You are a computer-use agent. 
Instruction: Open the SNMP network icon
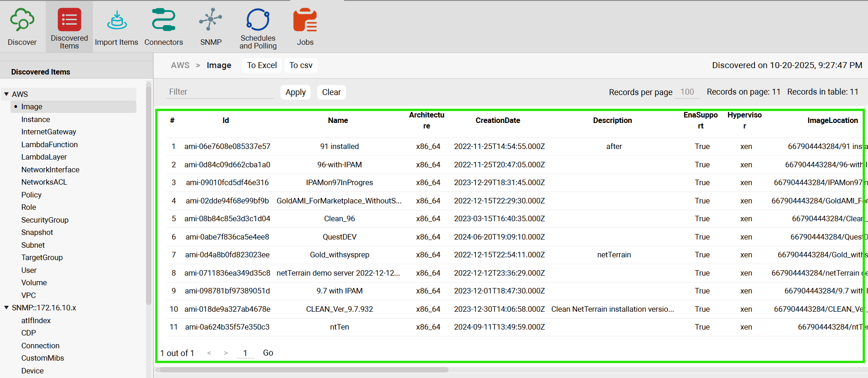(x=210, y=20)
